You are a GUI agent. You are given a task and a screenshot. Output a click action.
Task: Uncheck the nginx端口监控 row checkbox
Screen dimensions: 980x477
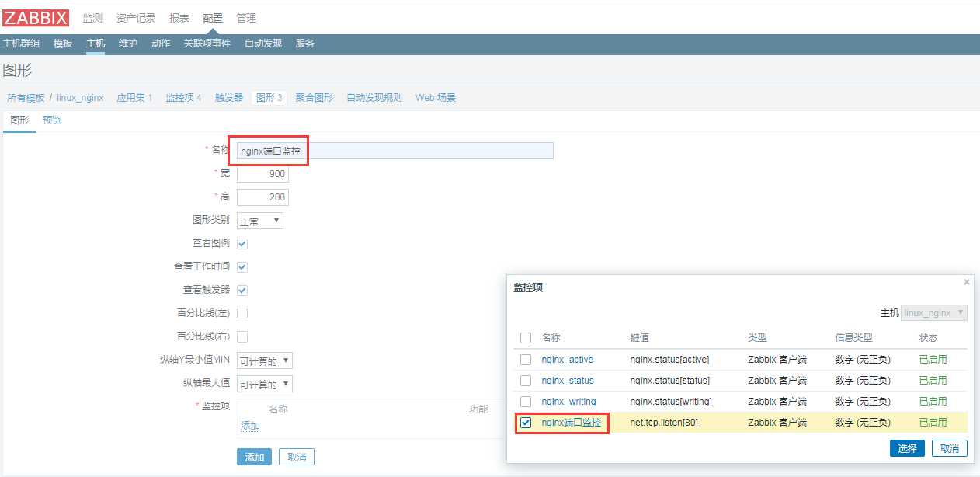point(526,423)
